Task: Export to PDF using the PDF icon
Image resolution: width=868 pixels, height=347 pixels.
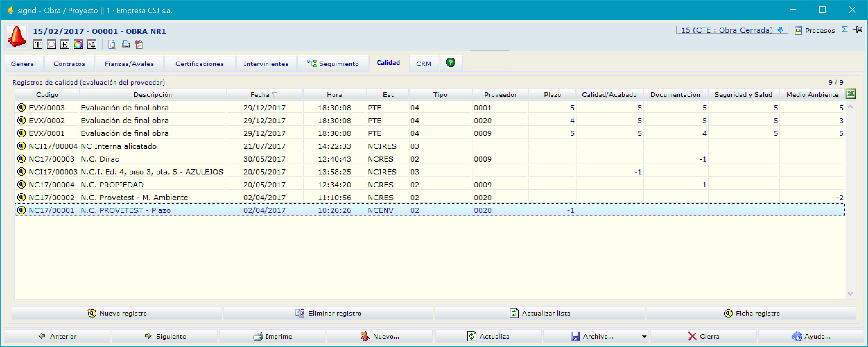Action: [x=139, y=45]
